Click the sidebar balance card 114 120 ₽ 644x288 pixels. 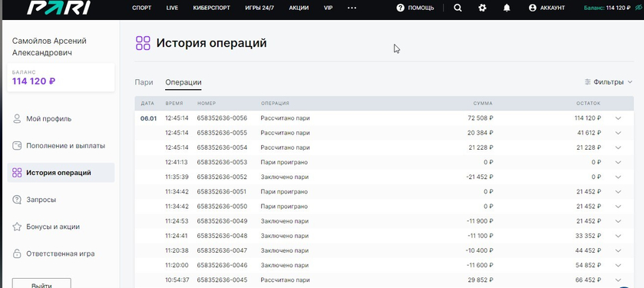pyautogui.click(x=61, y=78)
